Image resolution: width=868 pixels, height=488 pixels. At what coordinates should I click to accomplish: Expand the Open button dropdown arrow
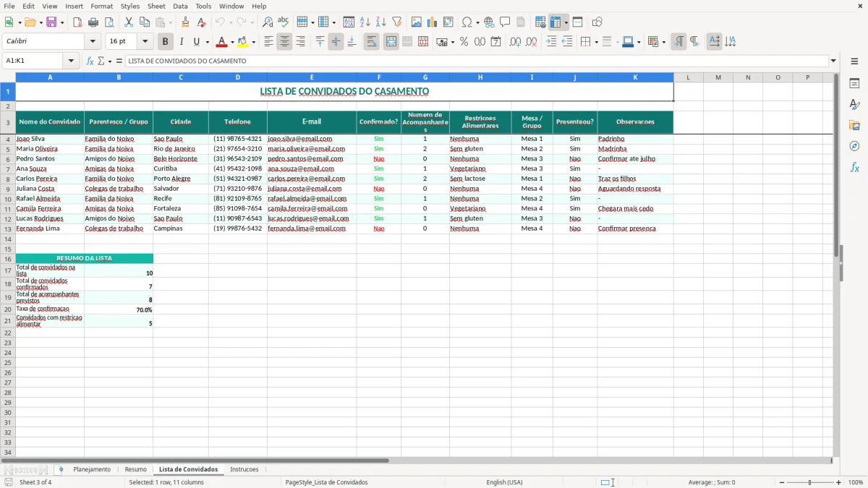[40, 22]
